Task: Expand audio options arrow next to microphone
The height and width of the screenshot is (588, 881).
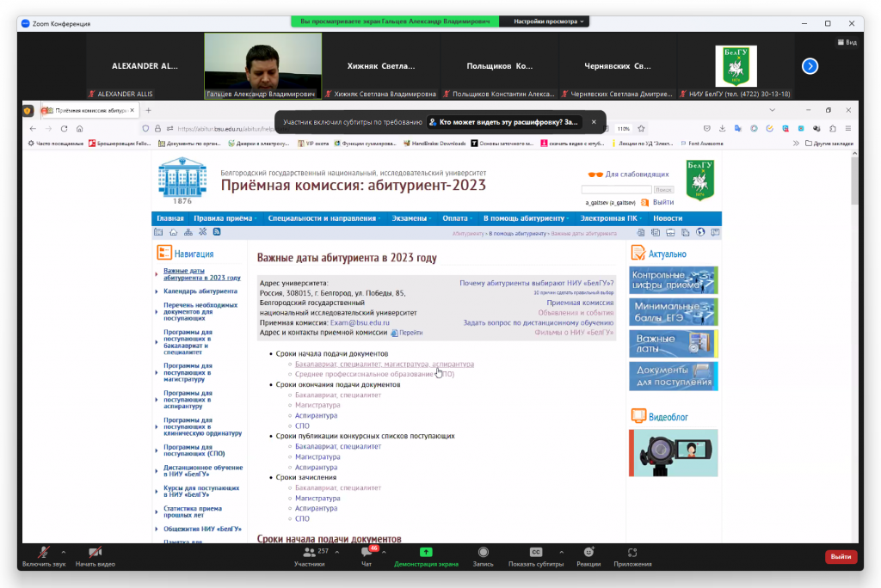Action: tap(64, 552)
